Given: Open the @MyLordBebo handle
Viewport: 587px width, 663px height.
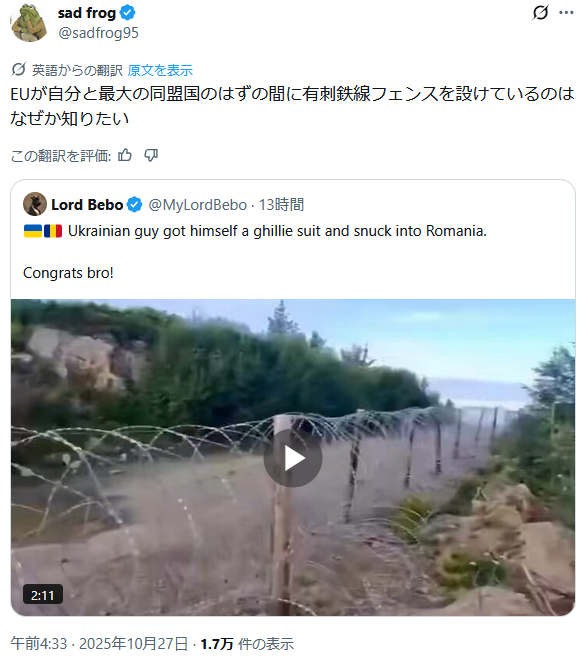Looking at the screenshot, I should (197, 205).
